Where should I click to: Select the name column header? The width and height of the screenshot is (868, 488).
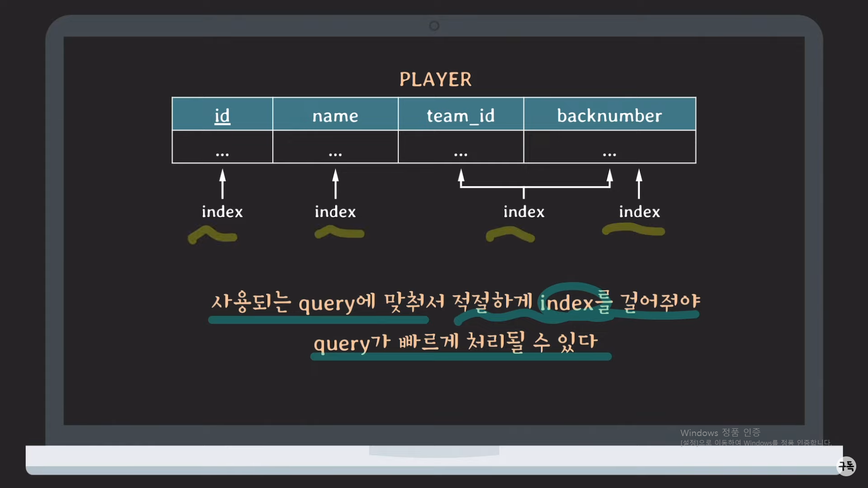tap(335, 116)
